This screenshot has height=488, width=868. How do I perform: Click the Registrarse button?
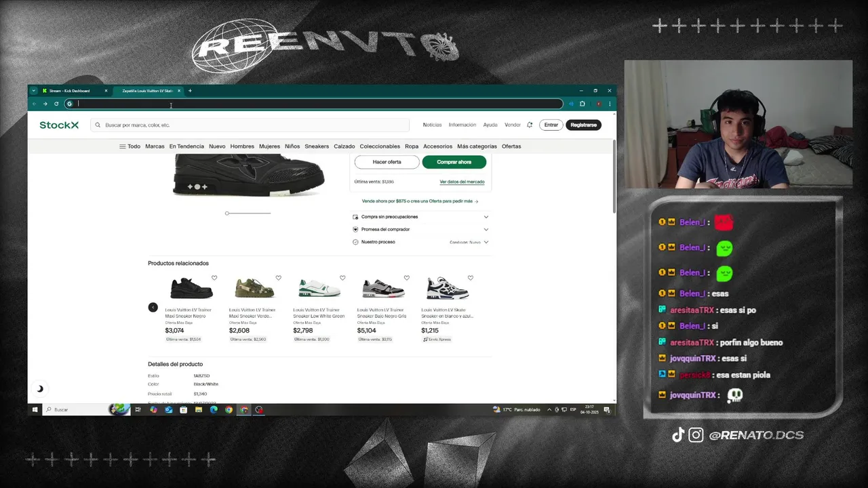point(583,125)
